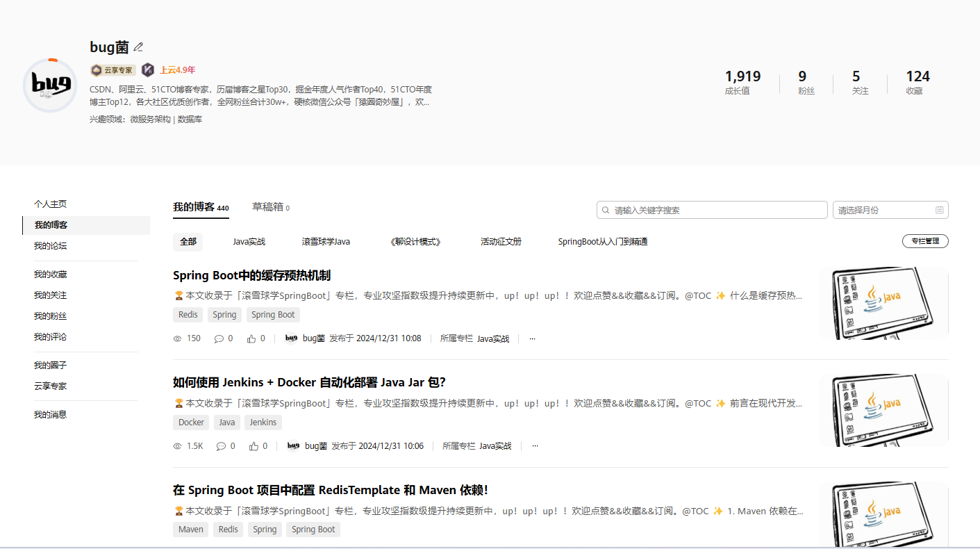Click the 9 粉丝 followers count
The image size is (980, 549).
[x=806, y=82]
